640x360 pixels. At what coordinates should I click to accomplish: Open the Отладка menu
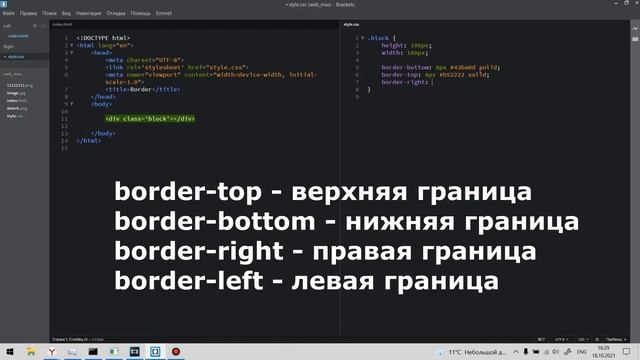[x=116, y=13]
